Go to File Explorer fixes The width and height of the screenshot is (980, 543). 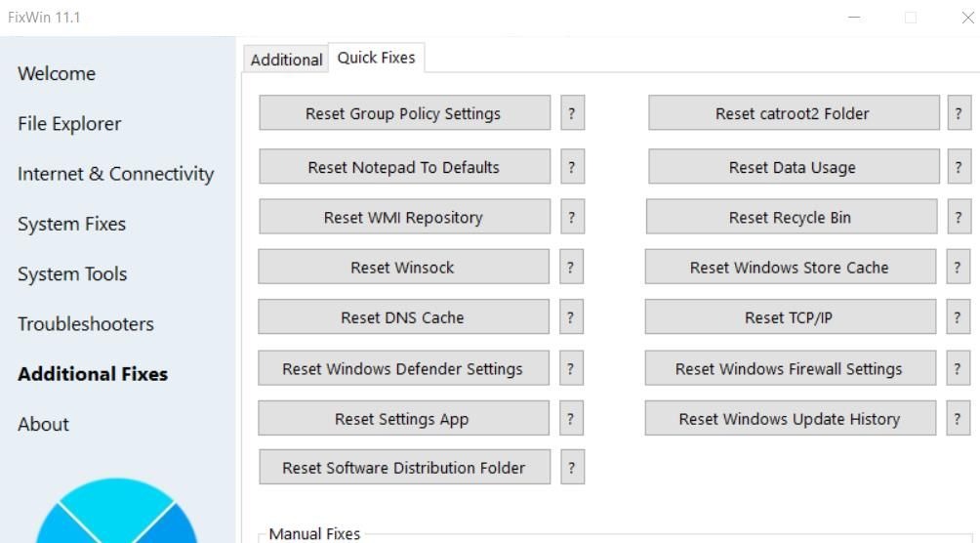click(69, 124)
